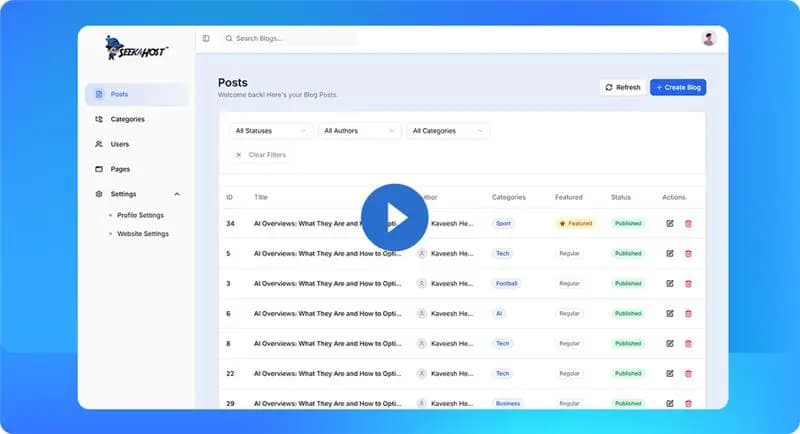Viewport: 800px width, 434px height.
Task: Open the All Statuses dropdown
Action: pos(270,131)
